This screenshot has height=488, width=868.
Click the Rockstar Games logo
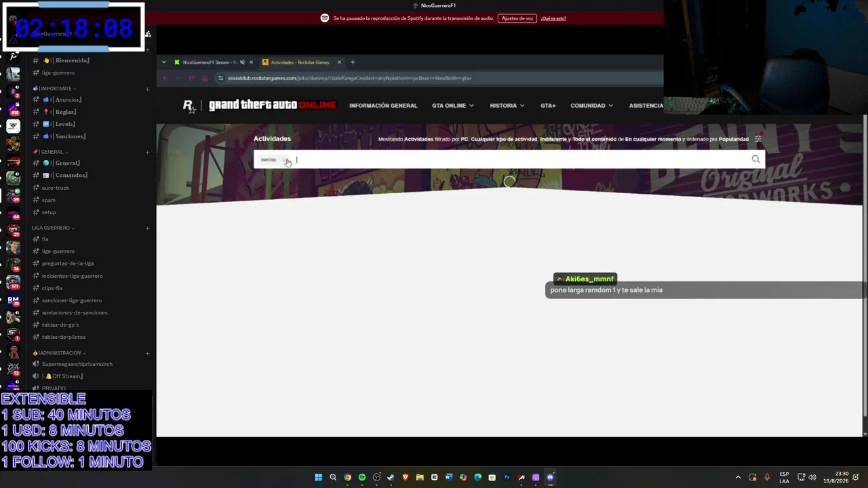(x=189, y=106)
